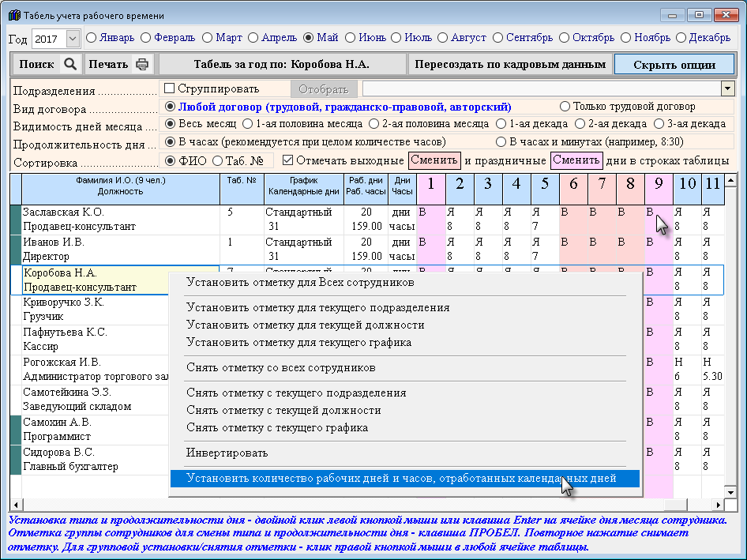The height and width of the screenshot is (560, 747).
Task: Select Иванов И.В. Директор row
Action: [121, 250]
